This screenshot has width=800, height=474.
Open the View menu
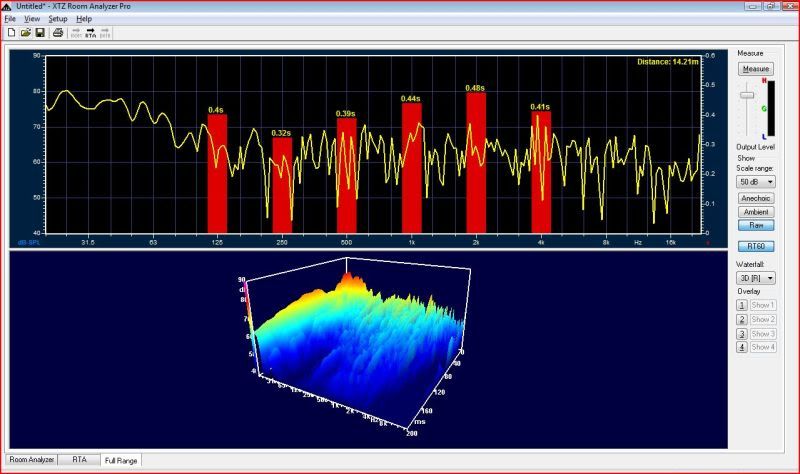point(32,19)
